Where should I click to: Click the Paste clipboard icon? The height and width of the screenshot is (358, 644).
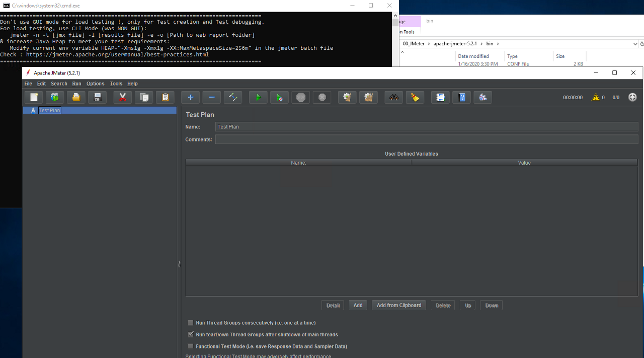pos(165,97)
